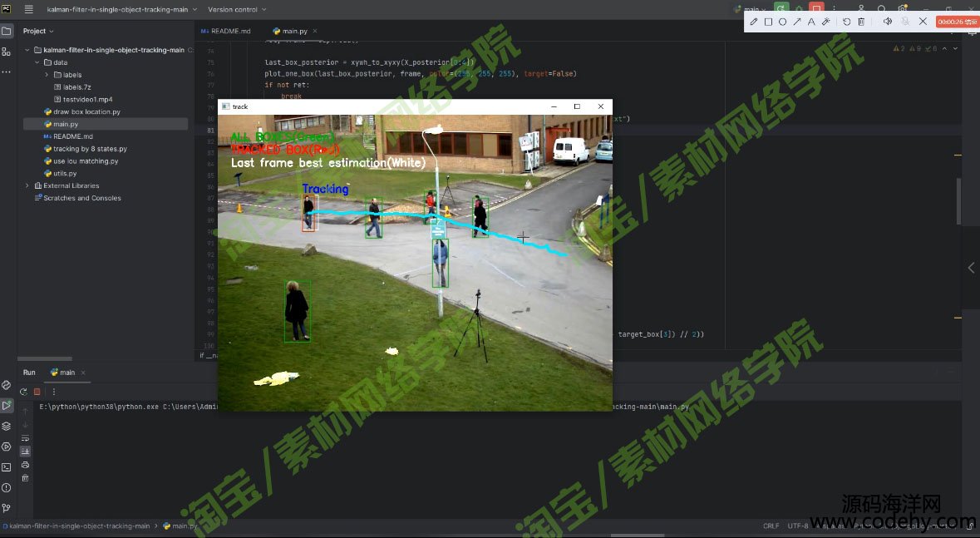Go to next highlighted error arrow
Screen dimensions: 980x538
955,48
